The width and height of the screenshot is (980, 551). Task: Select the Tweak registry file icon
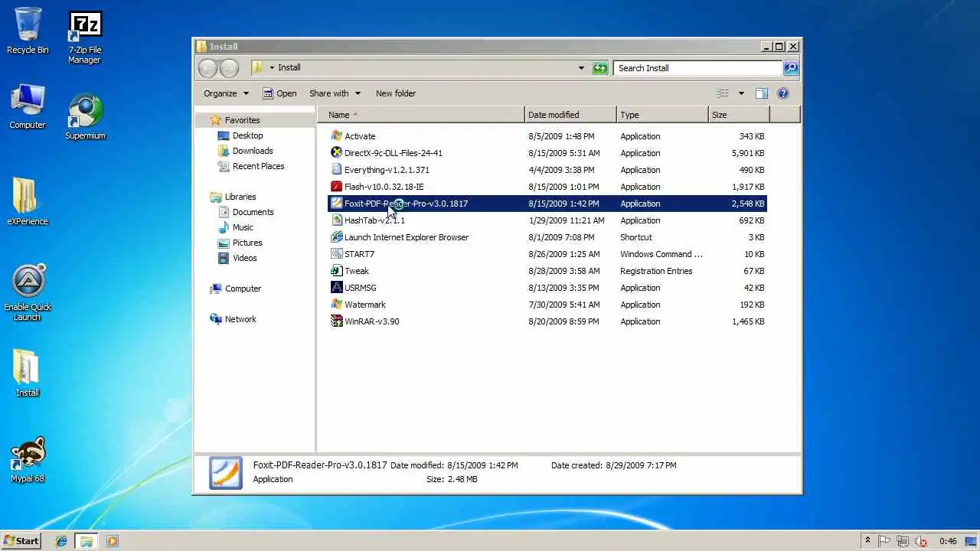point(336,271)
